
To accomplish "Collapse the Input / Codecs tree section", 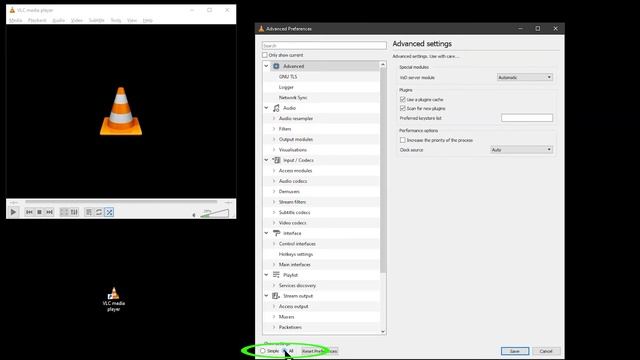I will 267,160.
